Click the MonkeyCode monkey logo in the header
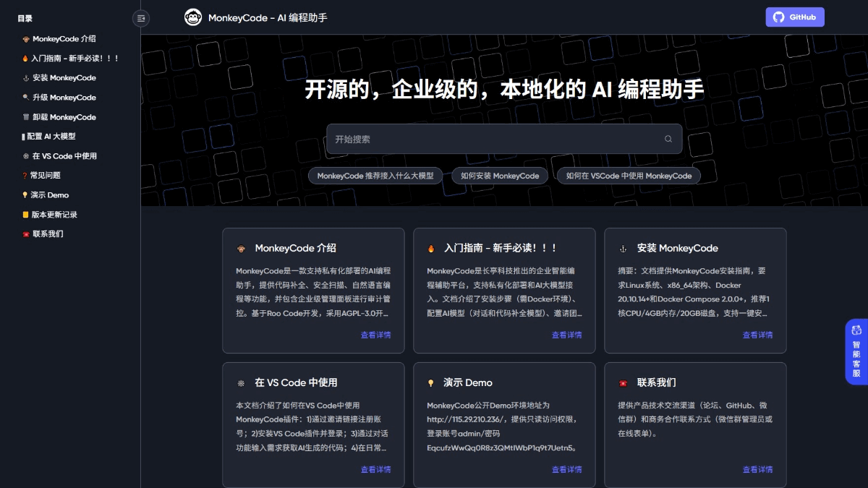 pos(192,17)
